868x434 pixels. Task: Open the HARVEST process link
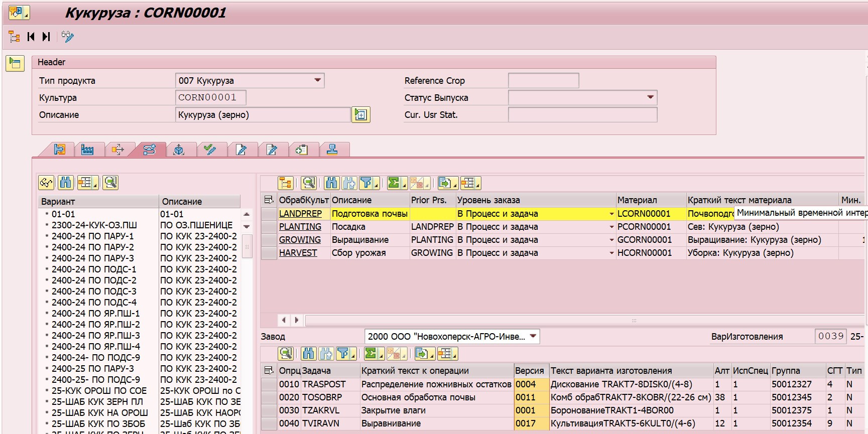(x=298, y=253)
